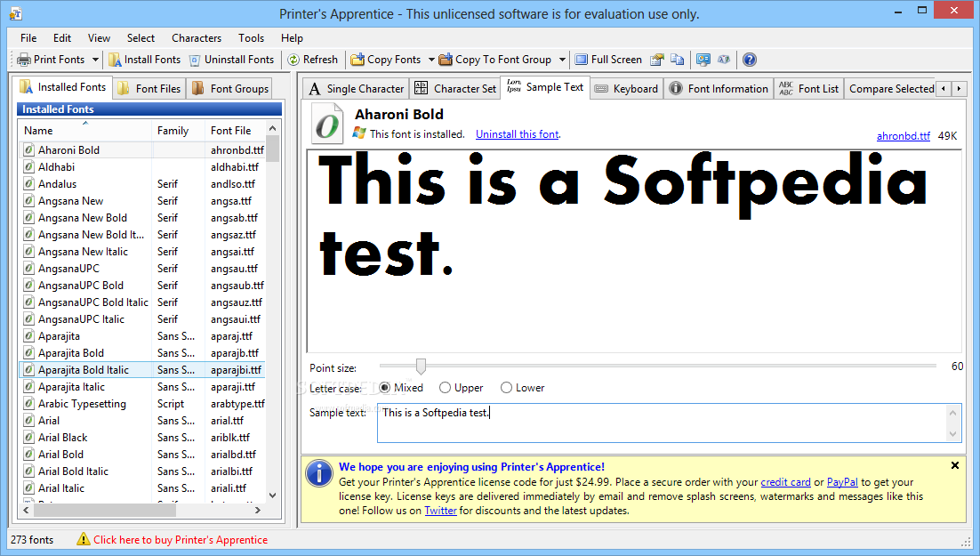Click in the Sample text input field
980x556 pixels.
[x=669, y=423]
